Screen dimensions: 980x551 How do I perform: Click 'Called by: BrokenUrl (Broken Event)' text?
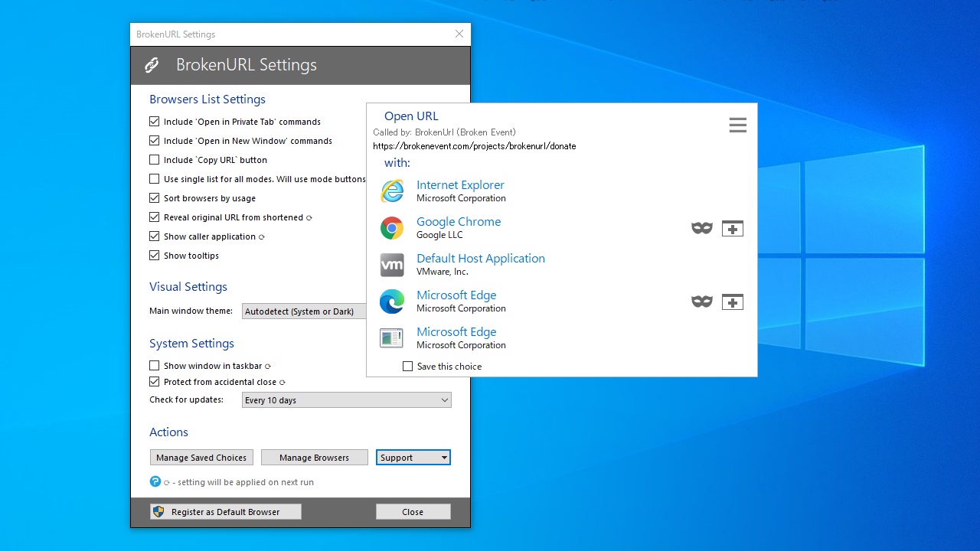click(x=444, y=132)
